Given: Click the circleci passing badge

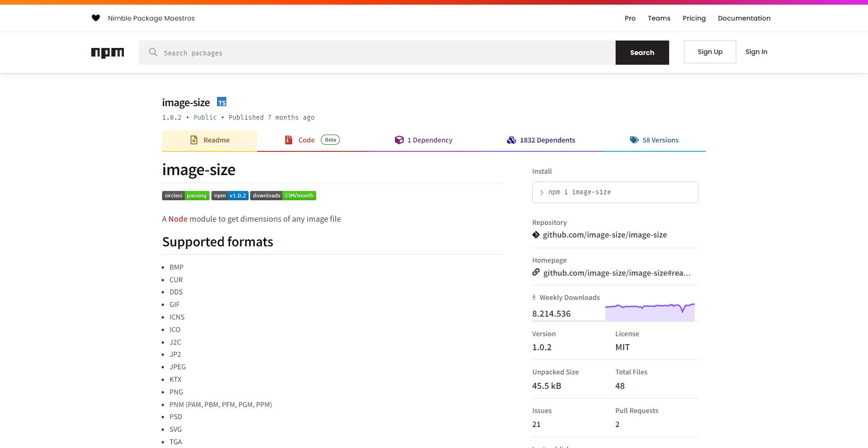Looking at the screenshot, I should tap(185, 196).
